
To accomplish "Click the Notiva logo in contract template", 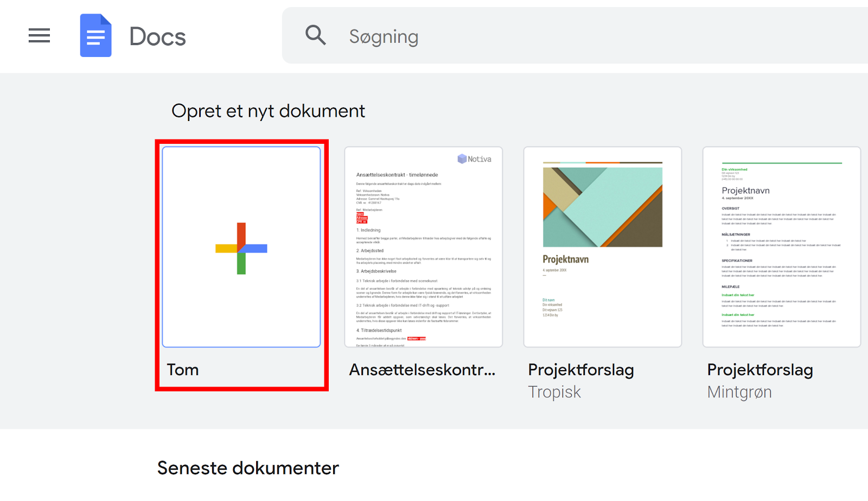I will [474, 159].
